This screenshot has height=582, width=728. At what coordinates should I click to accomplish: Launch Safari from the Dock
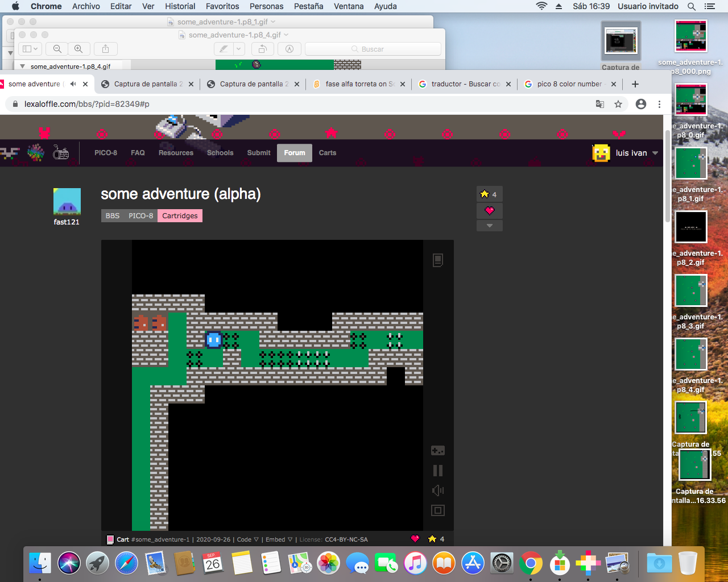(x=126, y=563)
